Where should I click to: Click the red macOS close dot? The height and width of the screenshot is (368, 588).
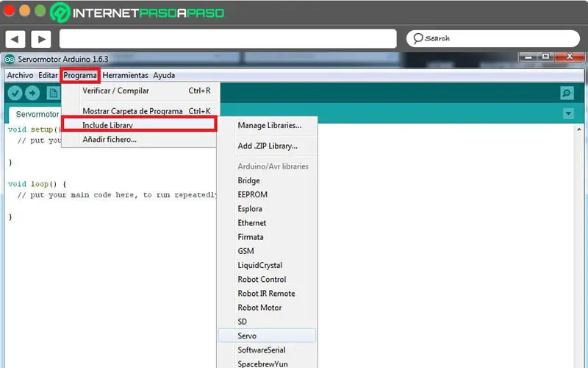click(9, 10)
